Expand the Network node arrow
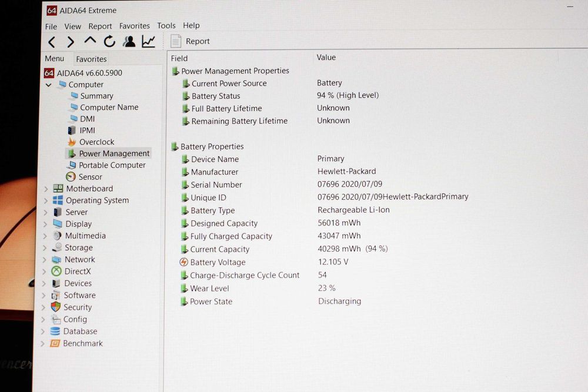 point(45,260)
